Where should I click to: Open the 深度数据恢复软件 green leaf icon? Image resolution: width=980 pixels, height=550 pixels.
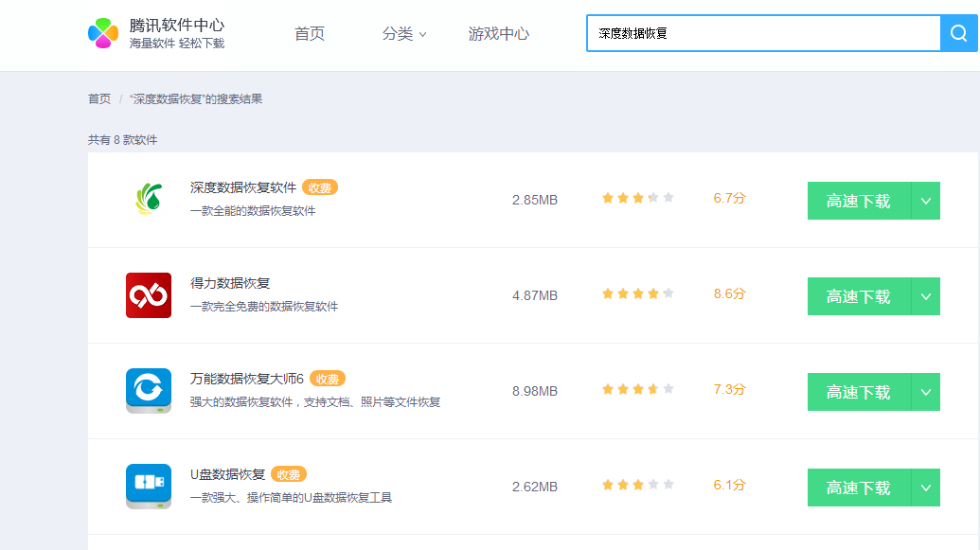pos(149,200)
